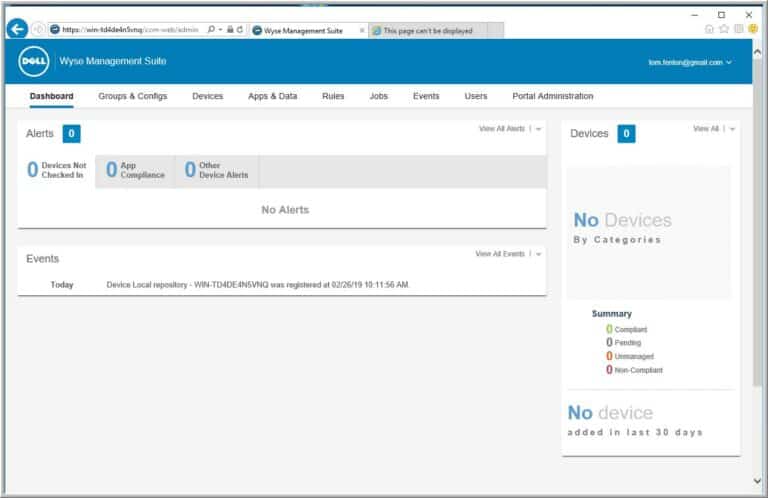
Task: Click the page scrollbar down arrow
Action: 757,481
